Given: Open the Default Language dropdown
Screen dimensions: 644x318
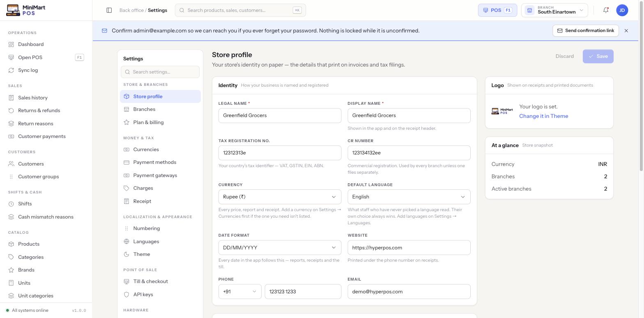Looking at the screenshot, I should (409, 197).
